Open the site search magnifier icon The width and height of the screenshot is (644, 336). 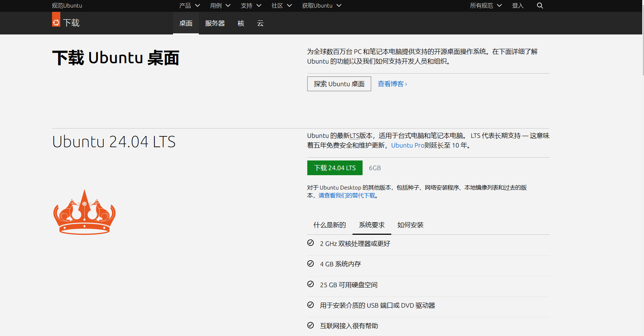tap(540, 5)
